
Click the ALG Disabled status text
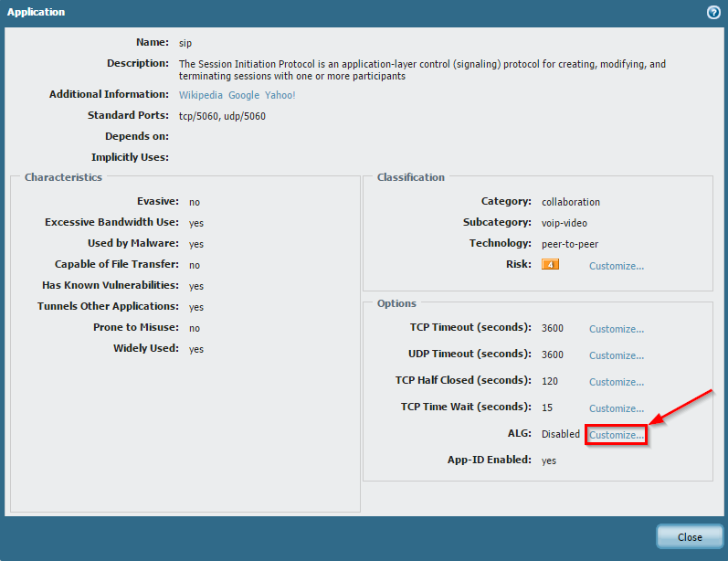point(560,435)
